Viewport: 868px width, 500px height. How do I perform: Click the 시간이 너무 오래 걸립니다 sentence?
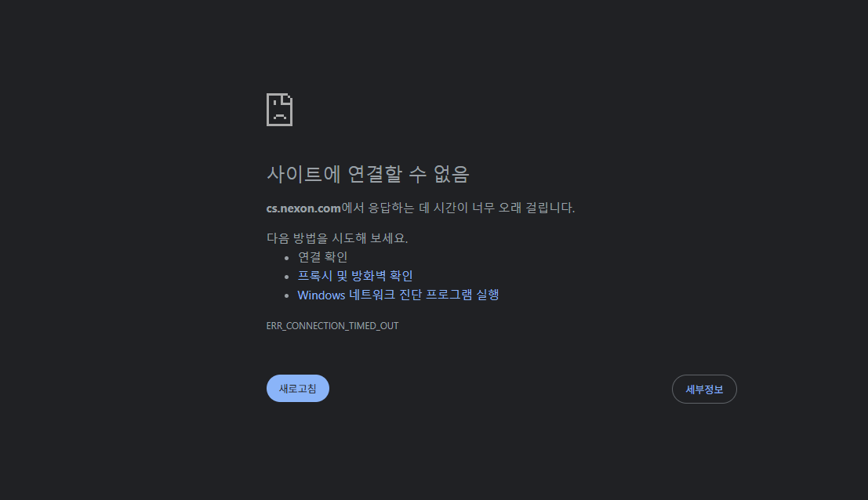503,208
